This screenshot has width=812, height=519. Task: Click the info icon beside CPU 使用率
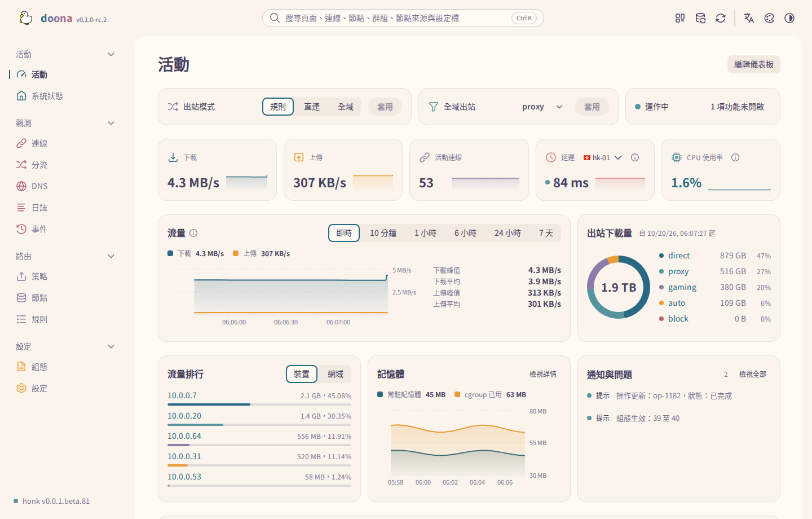click(735, 157)
